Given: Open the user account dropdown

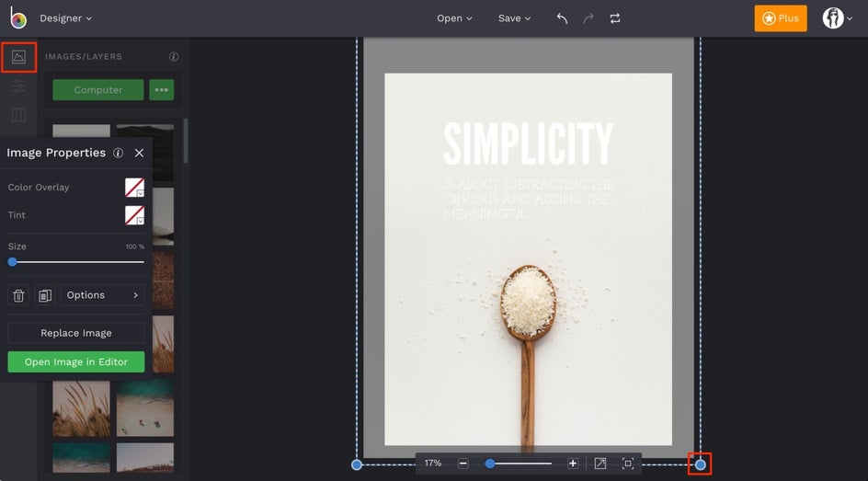Looking at the screenshot, I should 837,18.
